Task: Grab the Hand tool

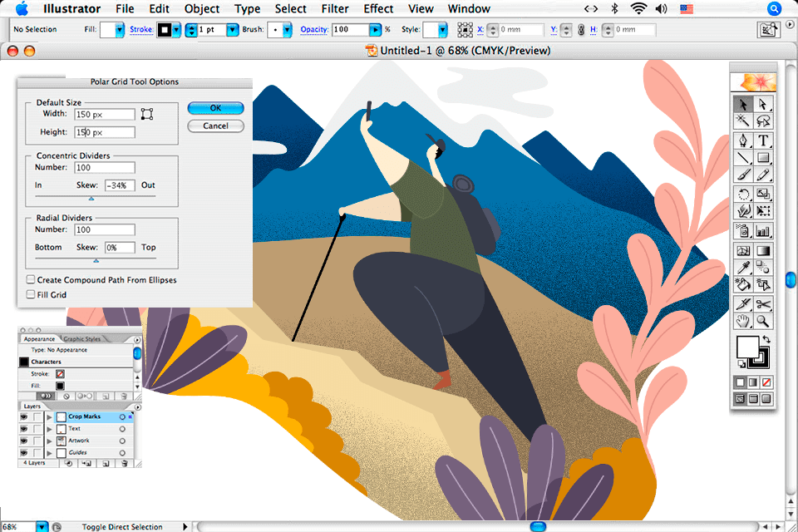Action: click(x=742, y=319)
